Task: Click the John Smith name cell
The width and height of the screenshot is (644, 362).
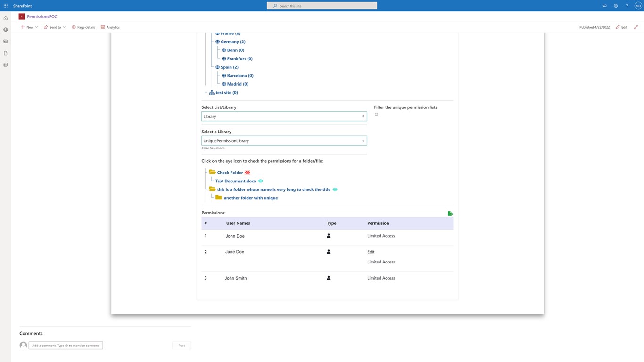Action: tap(236, 278)
